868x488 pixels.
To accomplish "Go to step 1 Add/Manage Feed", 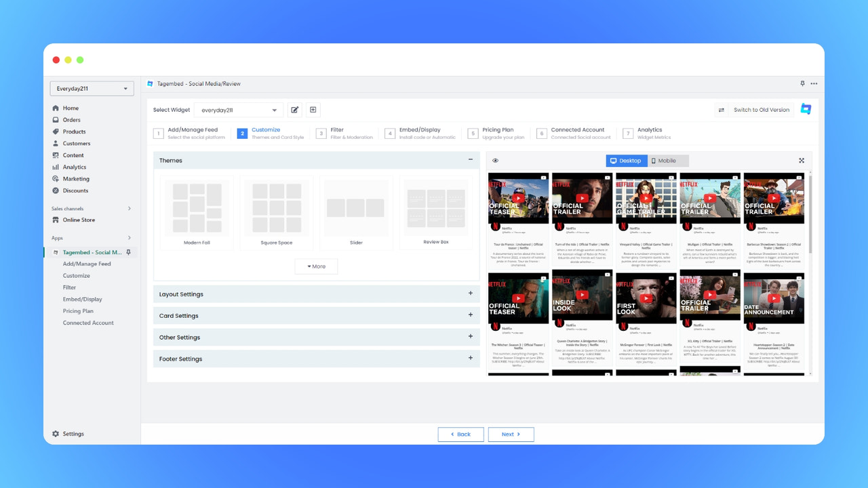I will (x=189, y=133).
